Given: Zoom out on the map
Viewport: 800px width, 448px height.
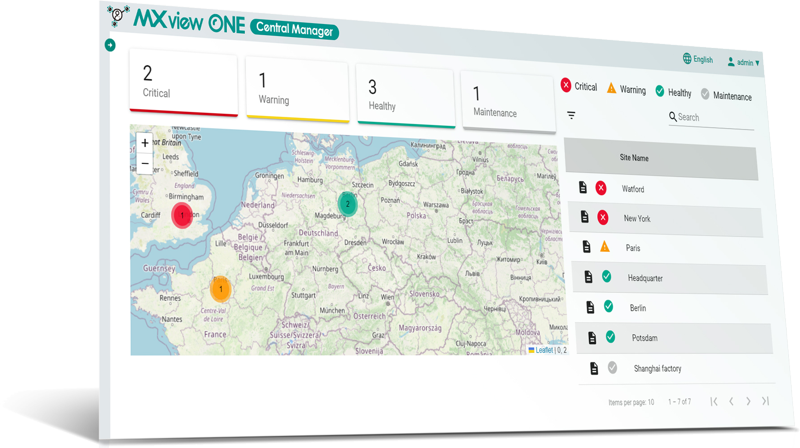Looking at the screenshot, I should (x=145, y=163).
